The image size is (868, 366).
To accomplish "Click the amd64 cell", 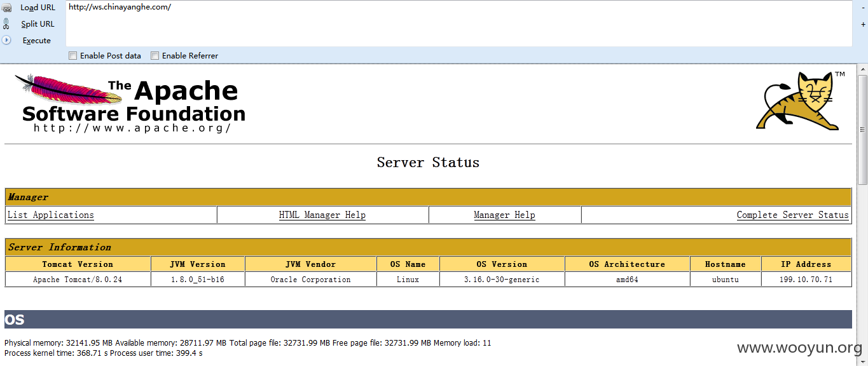I will pos(627,280).
